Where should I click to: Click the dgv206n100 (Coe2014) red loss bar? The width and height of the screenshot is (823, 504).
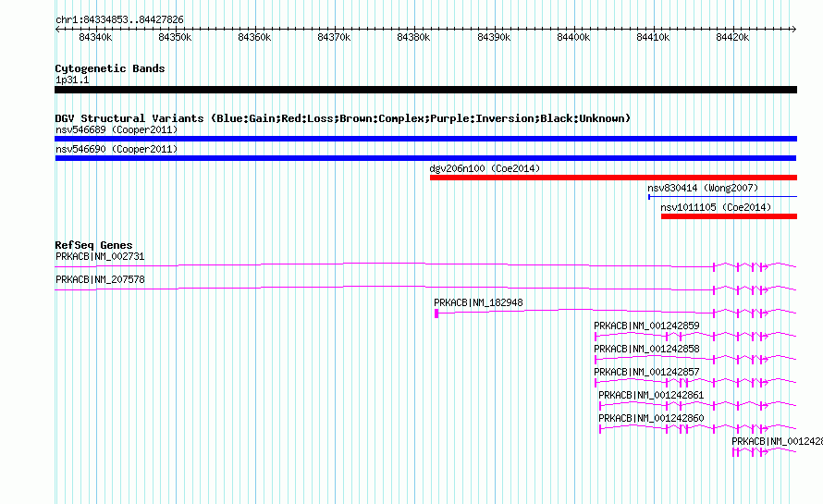(614, 178)
